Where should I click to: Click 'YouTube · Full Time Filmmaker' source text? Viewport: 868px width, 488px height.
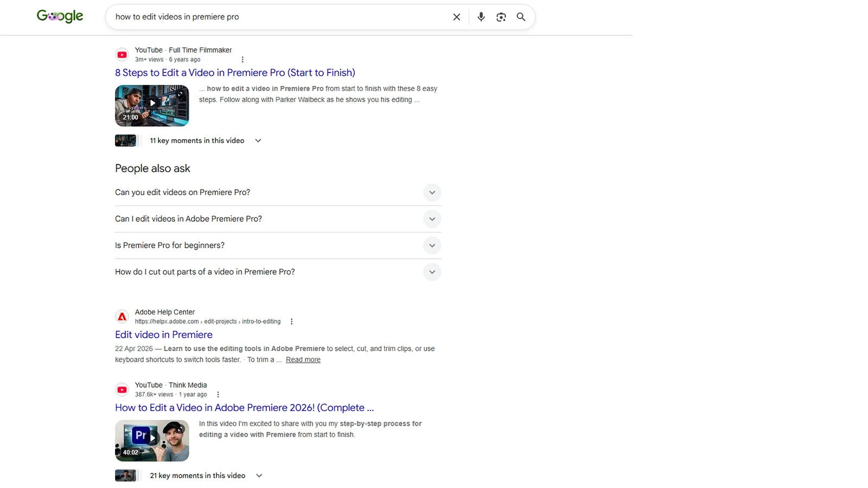click(x=183, y=50)
